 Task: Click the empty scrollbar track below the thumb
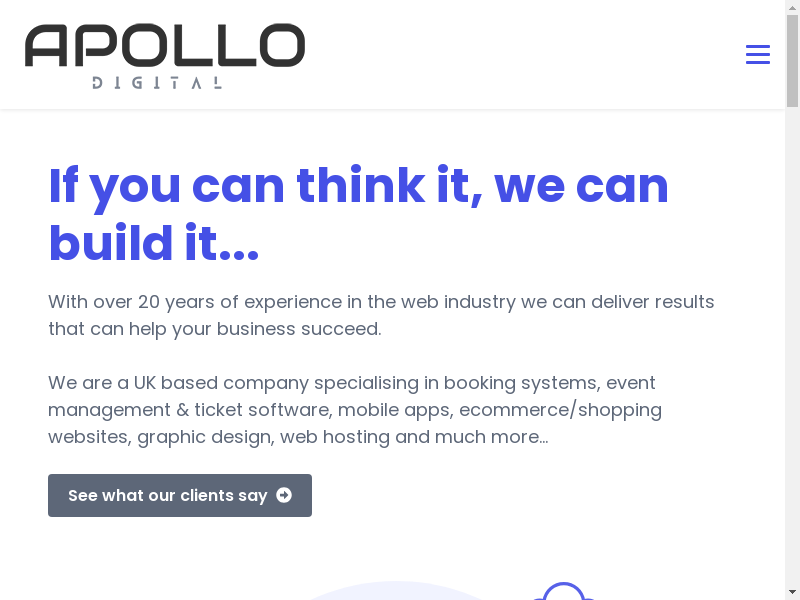point(792,350)
